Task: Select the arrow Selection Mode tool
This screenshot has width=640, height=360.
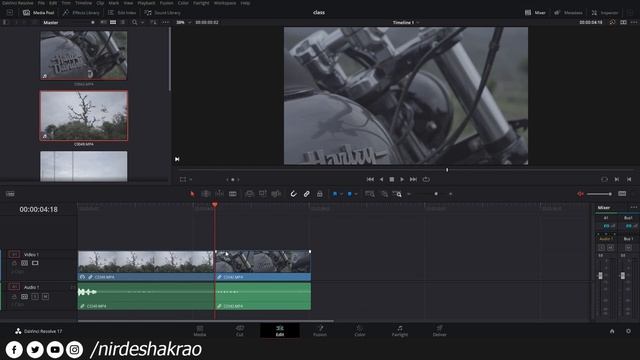Action: tap(192, 194)
